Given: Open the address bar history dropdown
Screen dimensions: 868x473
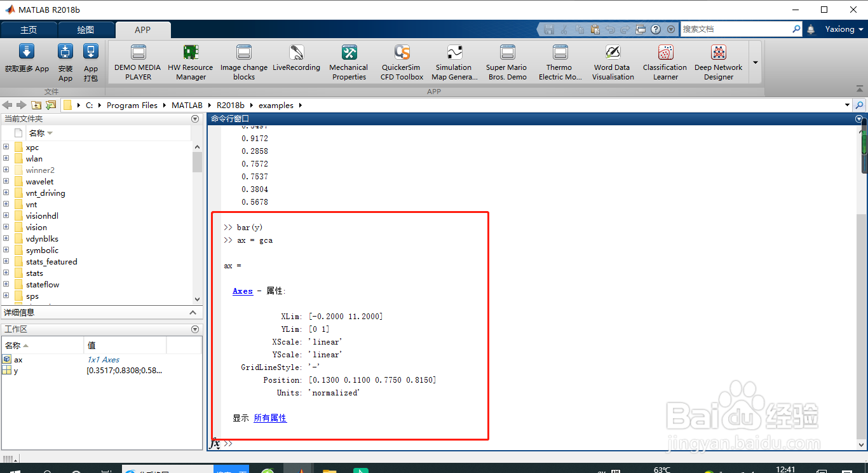Looking at the screenshot, I should 848,106.
